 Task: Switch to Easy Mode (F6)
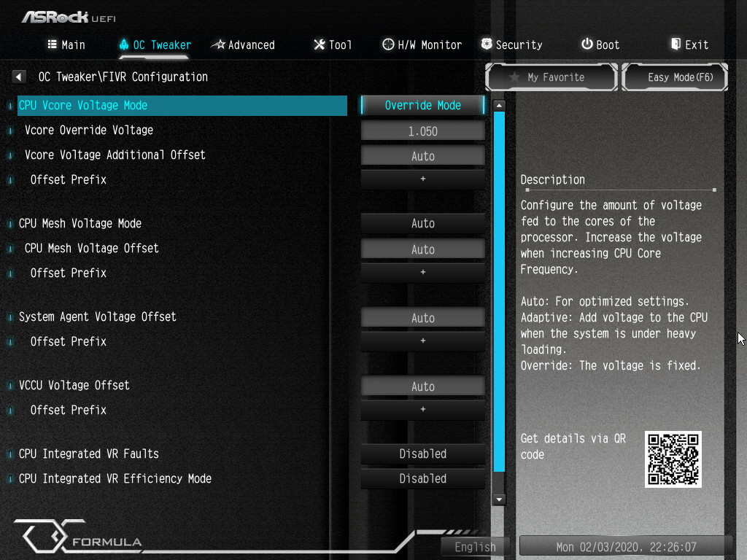[675, 77]
